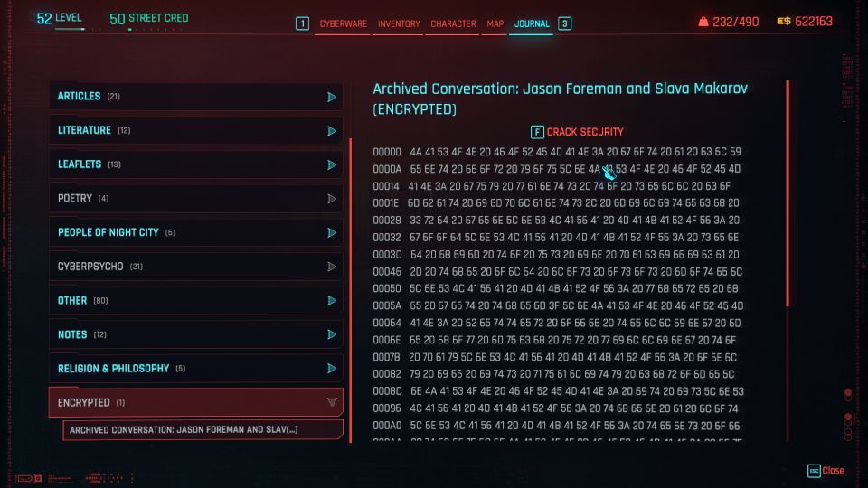
Task: Click hex offset 0003C
Action: 386,255
